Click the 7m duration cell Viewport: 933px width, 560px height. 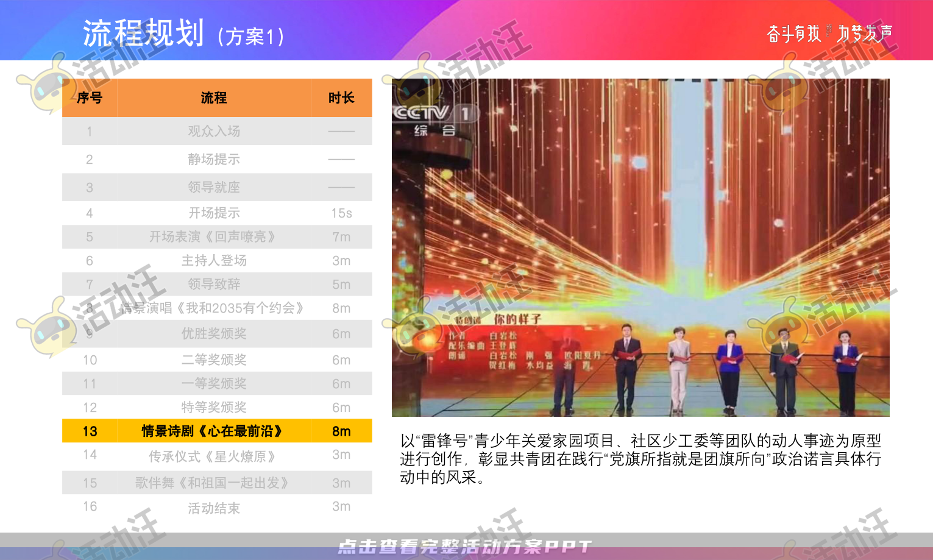(x=341, y=236)
